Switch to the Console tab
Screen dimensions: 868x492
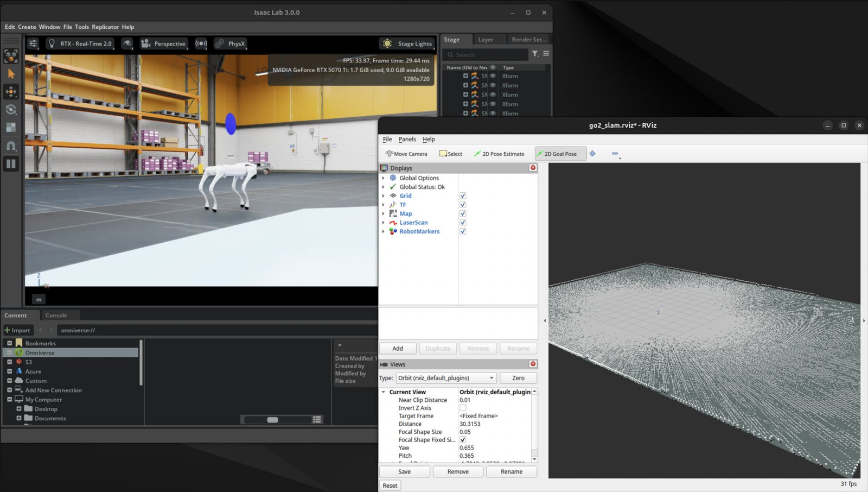tap(56, 316)
